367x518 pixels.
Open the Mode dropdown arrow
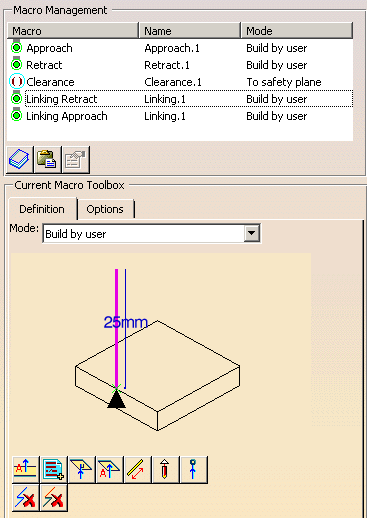(252, 233)
